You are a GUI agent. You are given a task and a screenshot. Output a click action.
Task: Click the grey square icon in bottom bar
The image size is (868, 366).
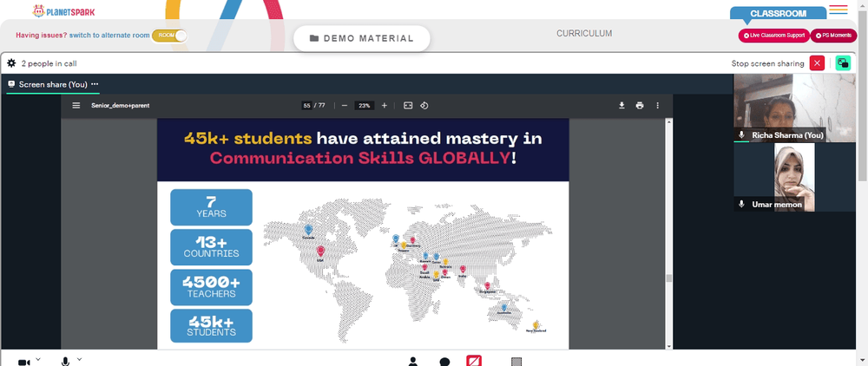click(x=516, y=363)
